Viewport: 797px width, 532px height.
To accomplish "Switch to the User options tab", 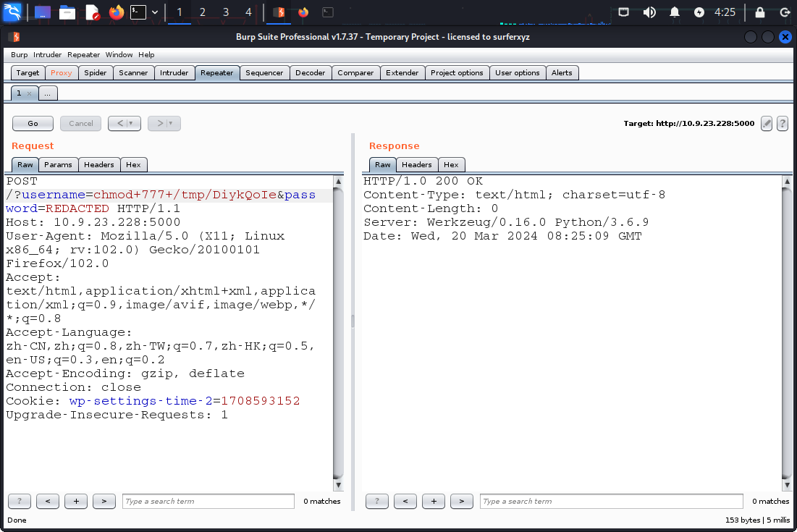I will [518, 72].
